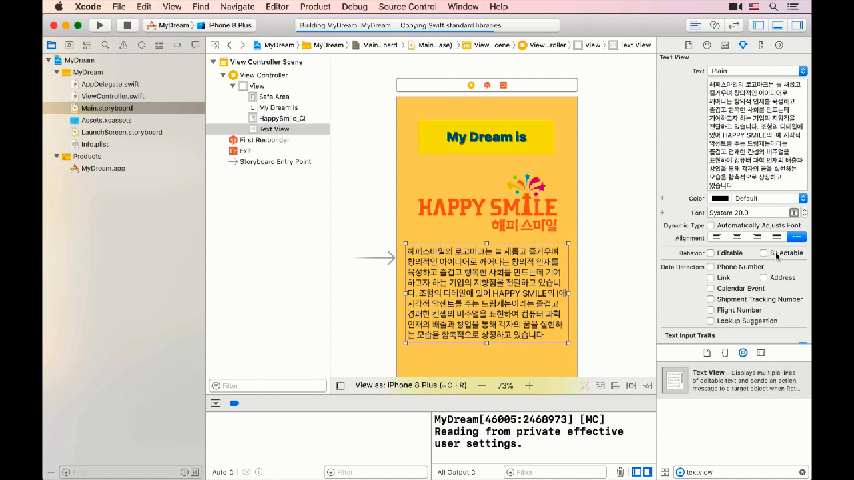Show the Object library
This screenshot has width=854, height=480.
point(743,353)
